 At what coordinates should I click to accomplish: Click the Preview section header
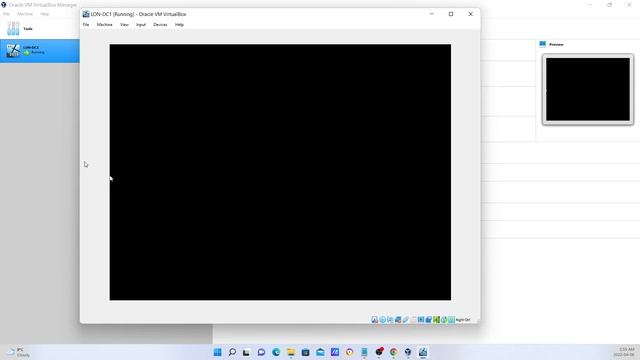tap(556, 44)
